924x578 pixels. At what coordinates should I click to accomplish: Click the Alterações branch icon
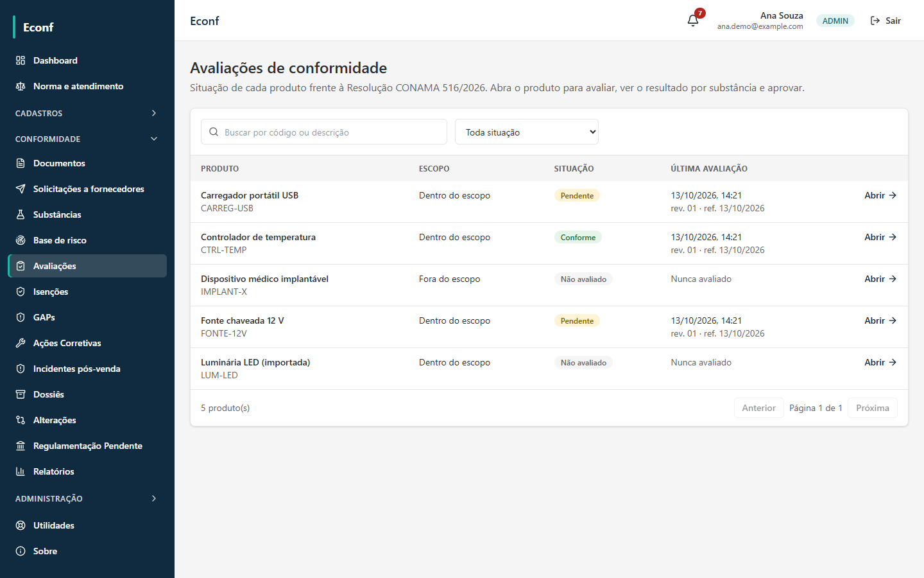[x=21, y=420]
